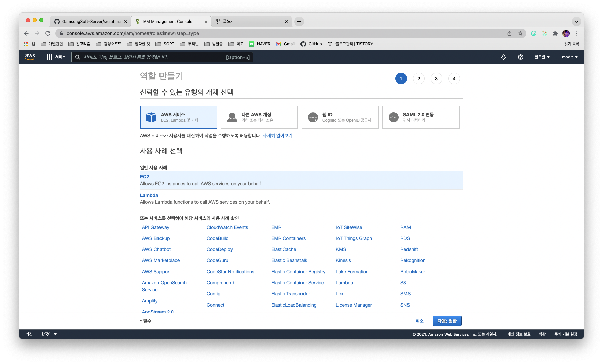Reload the page with refresh icon
The width and height of the screenshot is (603, 364).
coord(48,33)
